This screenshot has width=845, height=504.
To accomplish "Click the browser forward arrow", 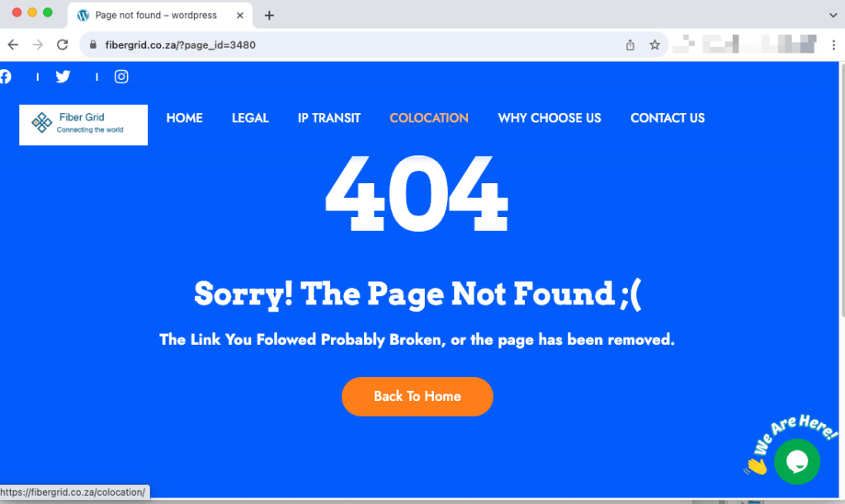I will click(x=37, y=45).
